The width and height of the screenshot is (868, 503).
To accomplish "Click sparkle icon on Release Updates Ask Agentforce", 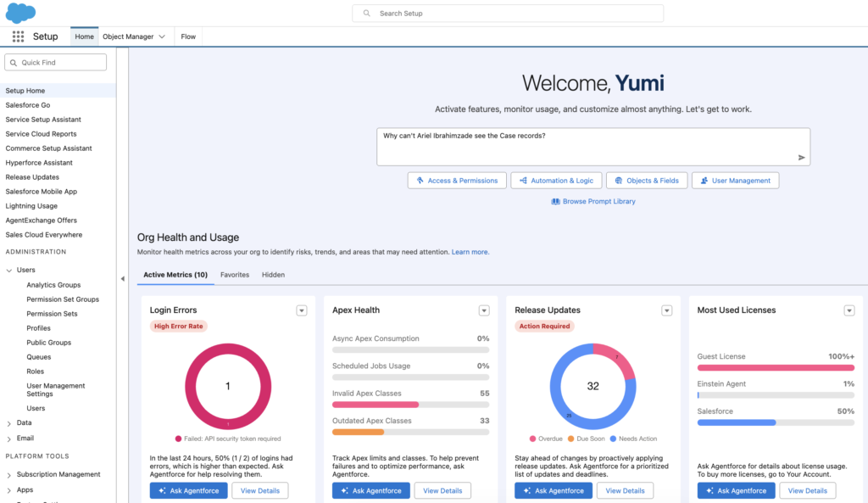I will [527, 491].
